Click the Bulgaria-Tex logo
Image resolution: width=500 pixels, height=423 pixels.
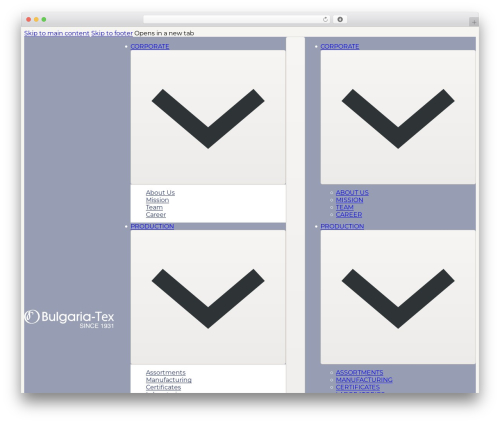tap(69, 319)
